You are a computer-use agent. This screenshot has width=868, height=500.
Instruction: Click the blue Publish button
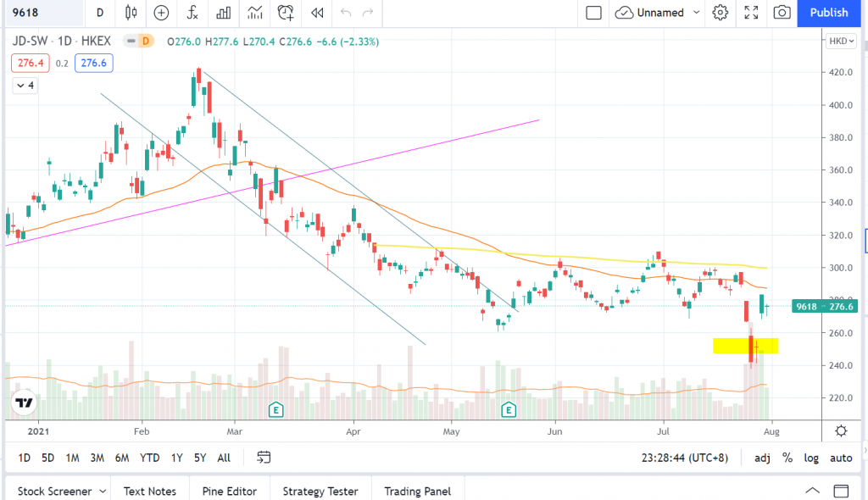pyautogui.click(x=828, y=13)
